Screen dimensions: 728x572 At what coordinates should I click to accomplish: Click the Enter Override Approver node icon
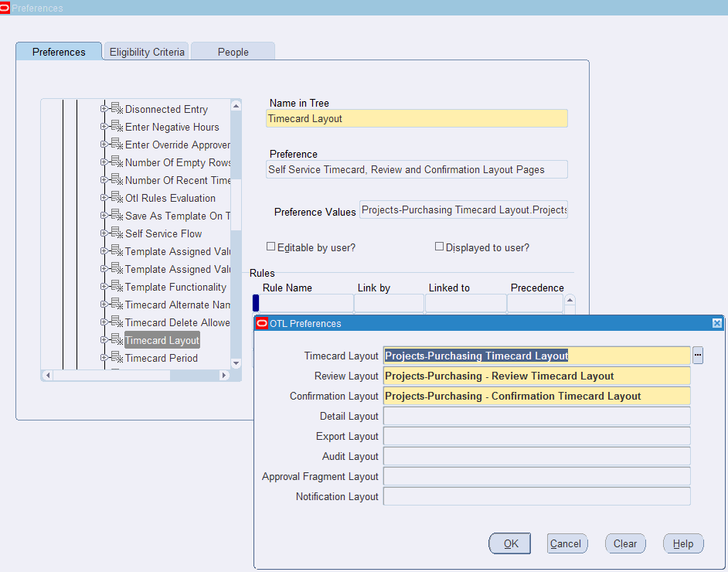117,144
